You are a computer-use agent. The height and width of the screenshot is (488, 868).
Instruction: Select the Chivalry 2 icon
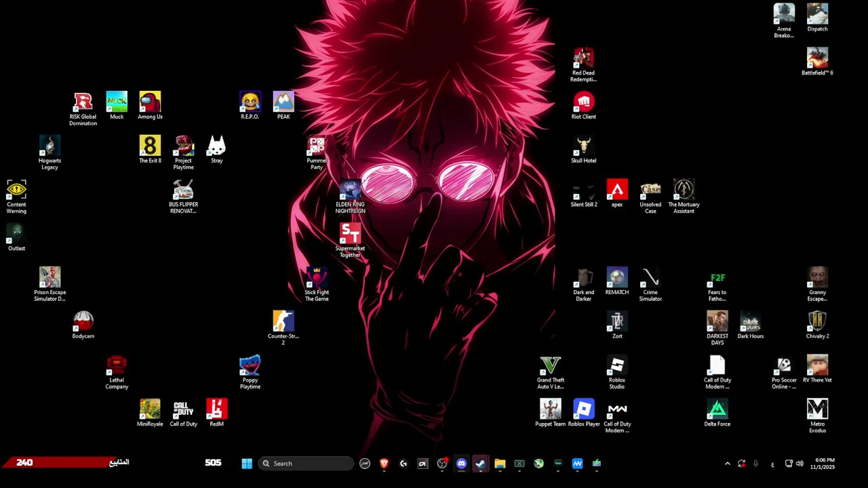click(x=817, y=325)
